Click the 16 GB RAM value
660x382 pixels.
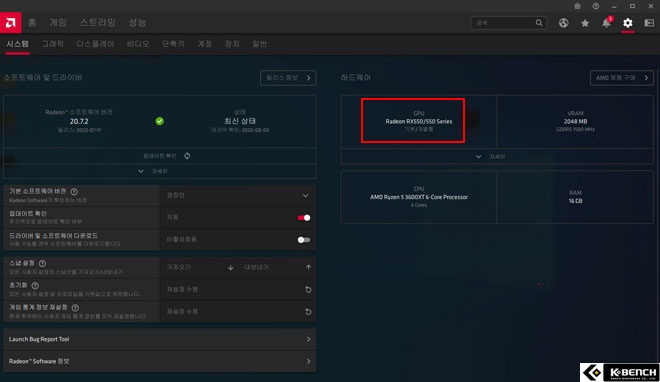pyautogui.click(x=575, y=201)
